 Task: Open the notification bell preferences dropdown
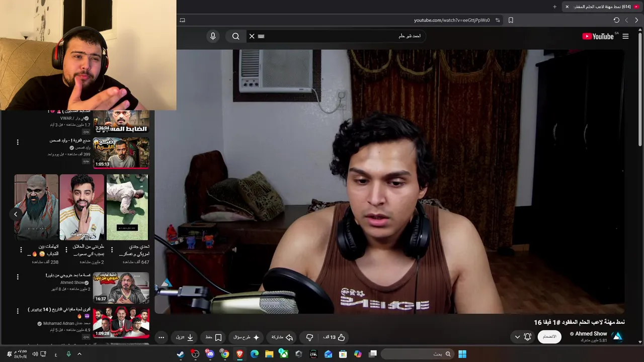click(522, 337)
